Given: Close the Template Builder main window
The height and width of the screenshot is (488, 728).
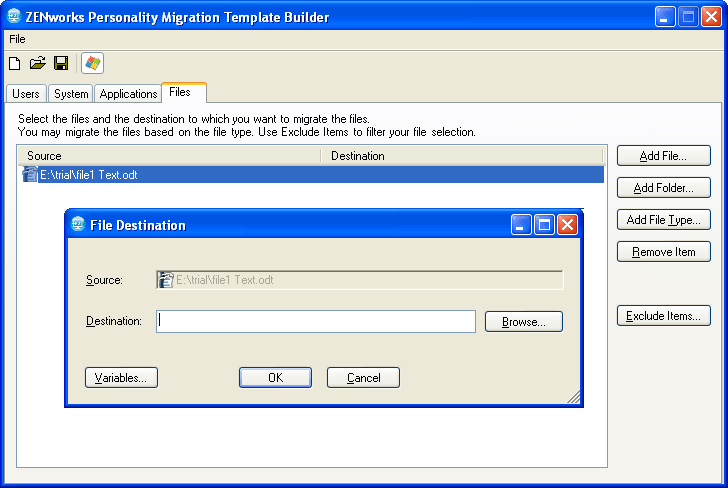Looking at the screenshot, I should tap(711, 17).
